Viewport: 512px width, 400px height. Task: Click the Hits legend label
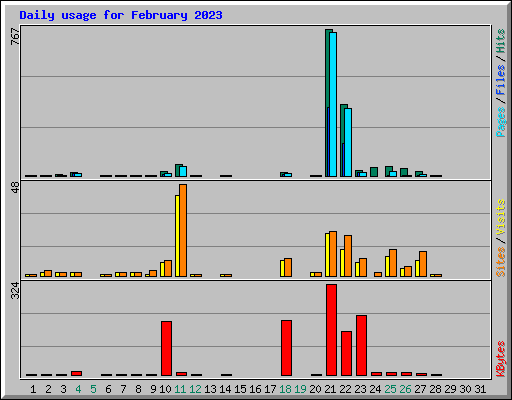pos(500,41)
